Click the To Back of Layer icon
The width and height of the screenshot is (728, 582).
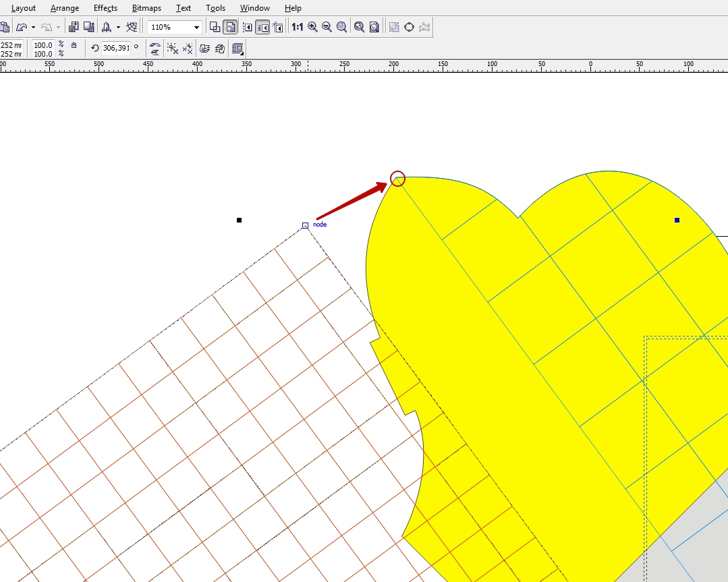point(220,49)
